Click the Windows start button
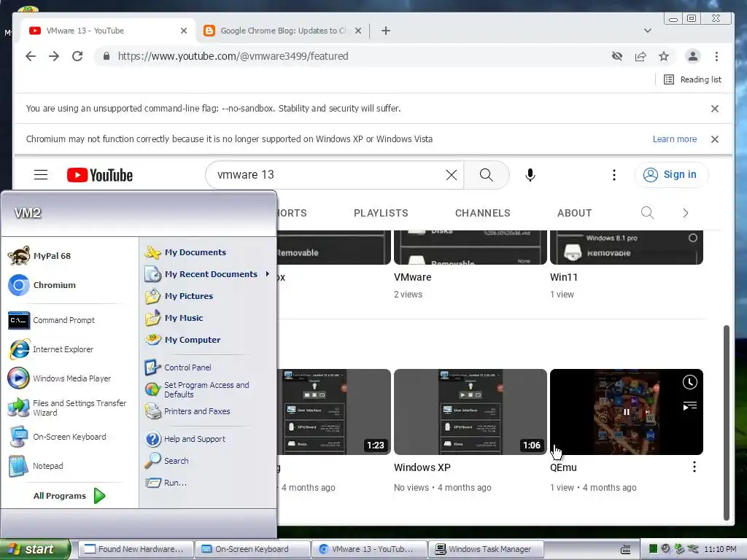The height and width of the screenshot is (560, 747). [x=34, y=549]
